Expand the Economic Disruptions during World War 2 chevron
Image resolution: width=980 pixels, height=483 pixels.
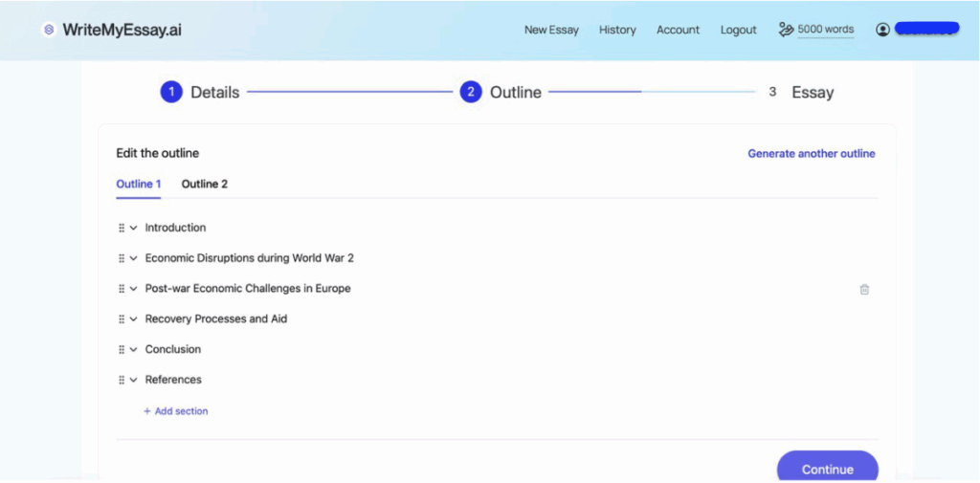(134, 258)
